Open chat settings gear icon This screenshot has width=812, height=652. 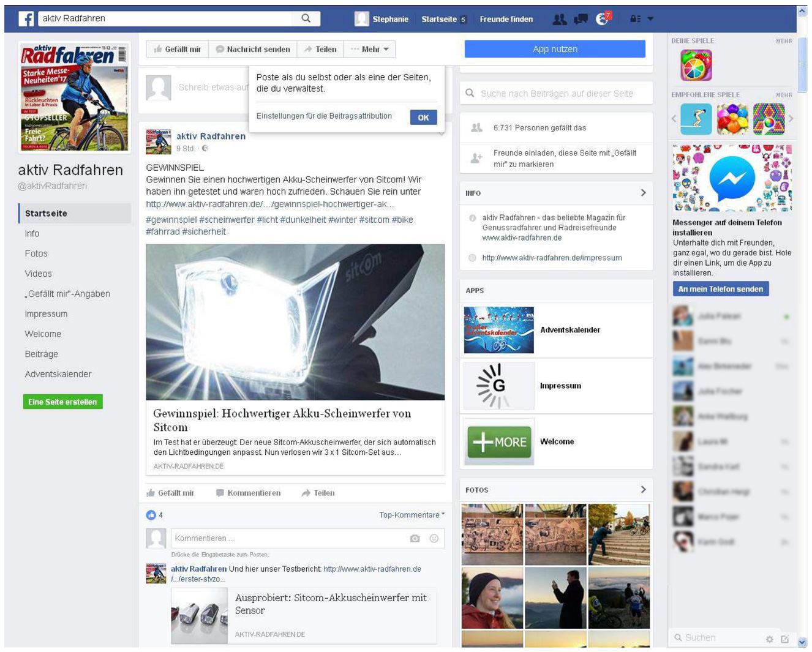pos(769,639)
